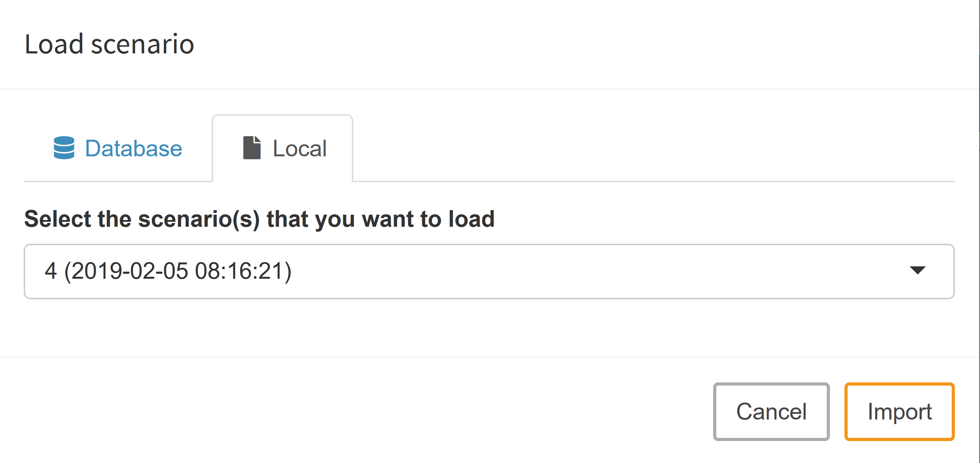Viewport: 980px width, 463px height.
Task: Click the "Select the scenario(s)" field label
Action: tap(259, 219)
